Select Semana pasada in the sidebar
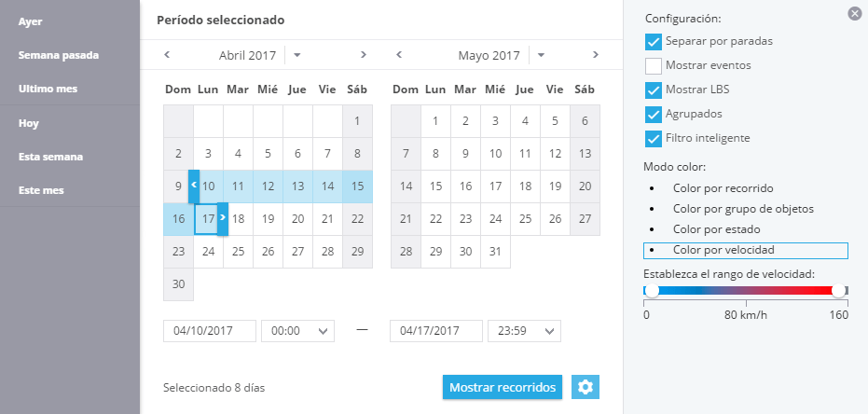Image resolution: width=868 pixels, height=414 pixels. coord(58,55)
